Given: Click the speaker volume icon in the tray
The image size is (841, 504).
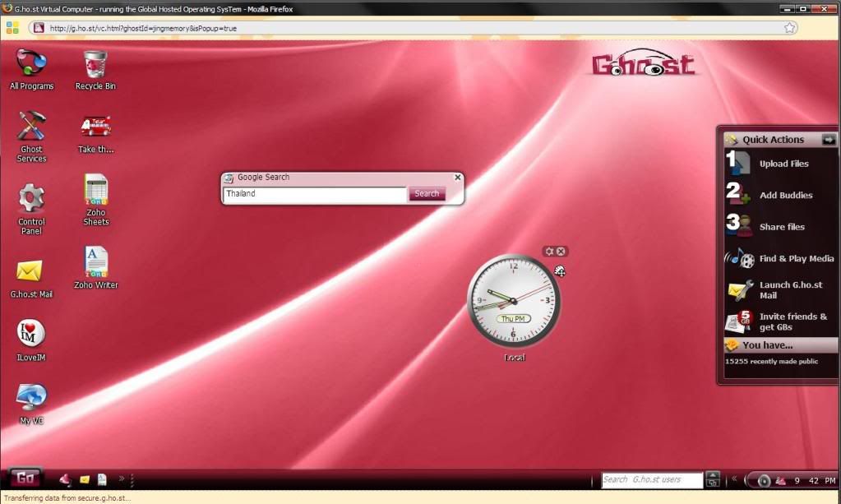Looking at the screenshot, I should (763, 480).
